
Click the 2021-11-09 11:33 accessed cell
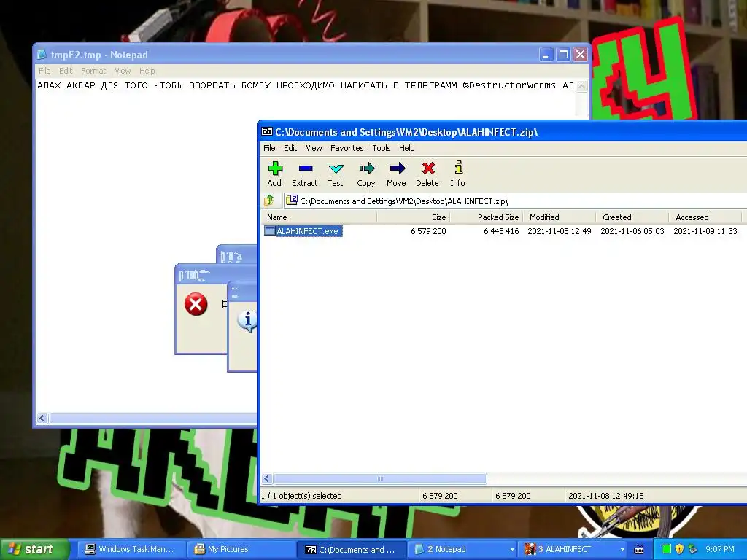coord(705,231)
